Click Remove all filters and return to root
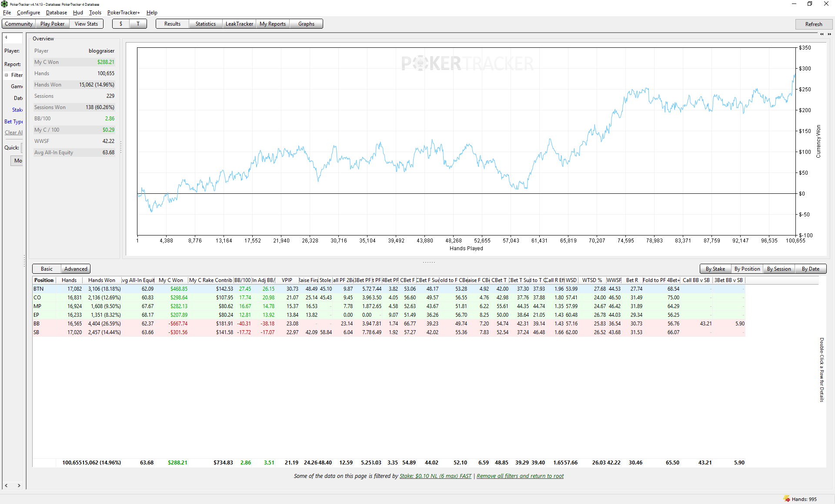Viewport: 835px width, 504px height. pos(520,476)
